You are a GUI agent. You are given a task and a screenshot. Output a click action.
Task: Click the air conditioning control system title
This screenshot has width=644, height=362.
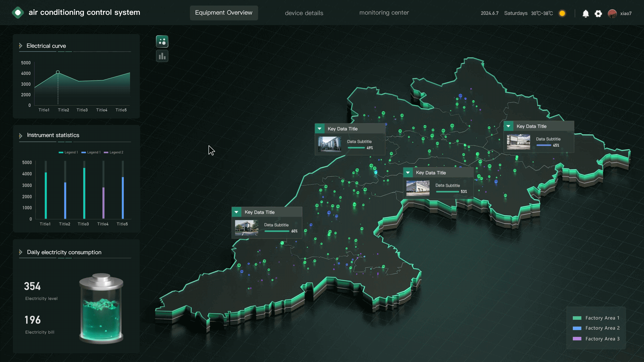[84, 12]
